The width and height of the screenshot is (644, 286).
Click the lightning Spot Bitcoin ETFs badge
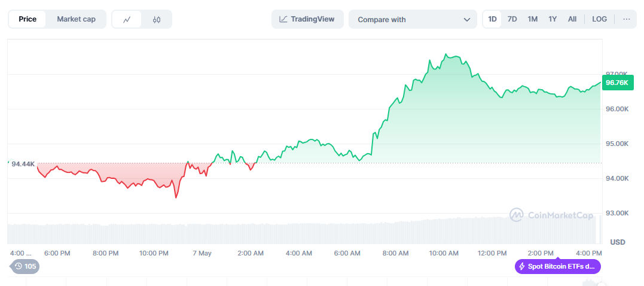[557, 266]
